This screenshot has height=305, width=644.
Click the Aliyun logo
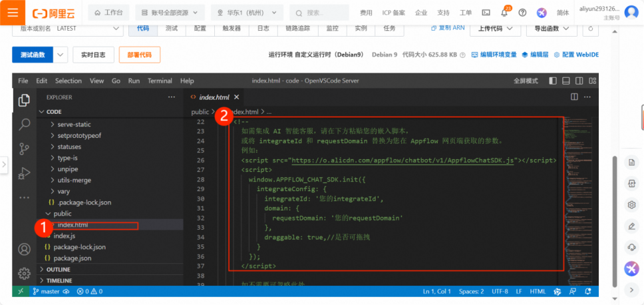point(54,13)
